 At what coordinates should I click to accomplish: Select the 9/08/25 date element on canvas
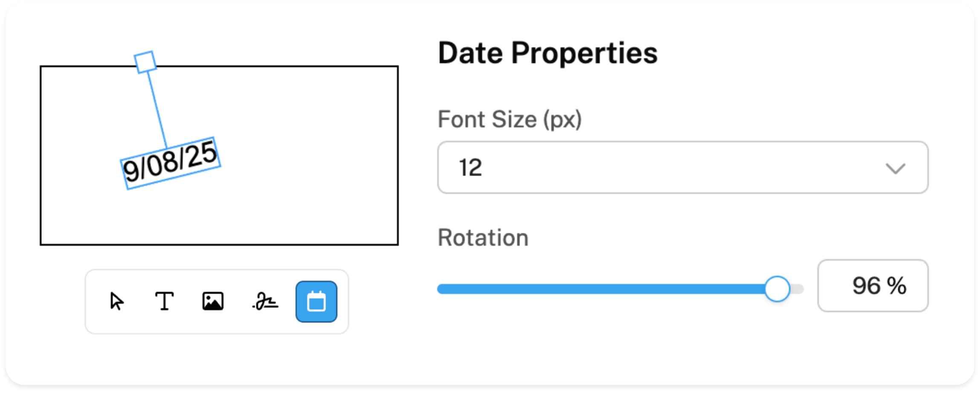[x=171, y=164]
